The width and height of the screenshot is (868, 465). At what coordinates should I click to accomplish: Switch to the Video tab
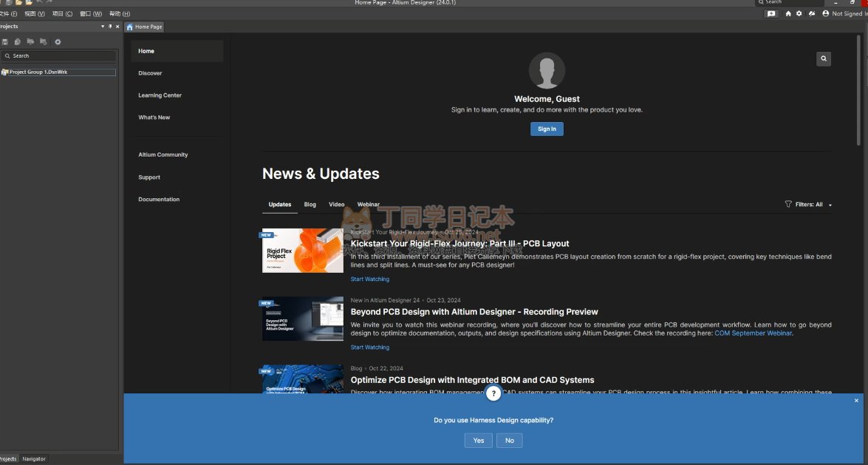click(x=337, y=205)
